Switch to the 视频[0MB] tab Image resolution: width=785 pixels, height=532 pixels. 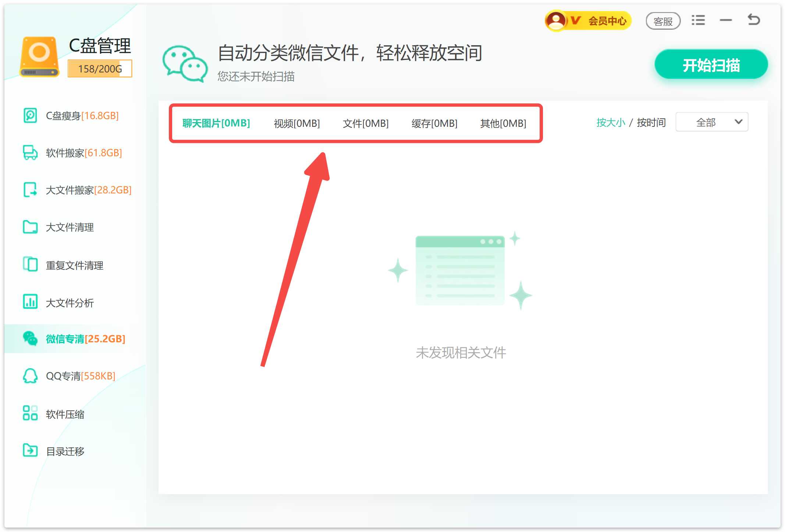(297, 124)
